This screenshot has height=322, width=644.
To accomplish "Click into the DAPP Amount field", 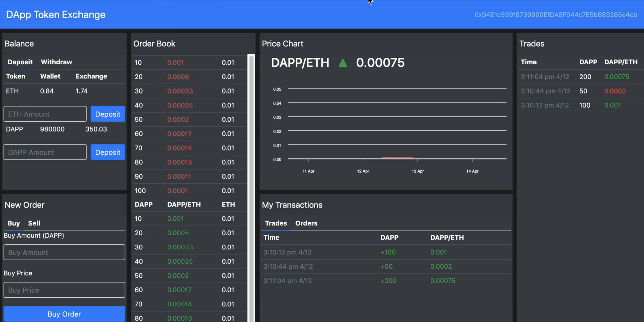I will click(45, 152).
